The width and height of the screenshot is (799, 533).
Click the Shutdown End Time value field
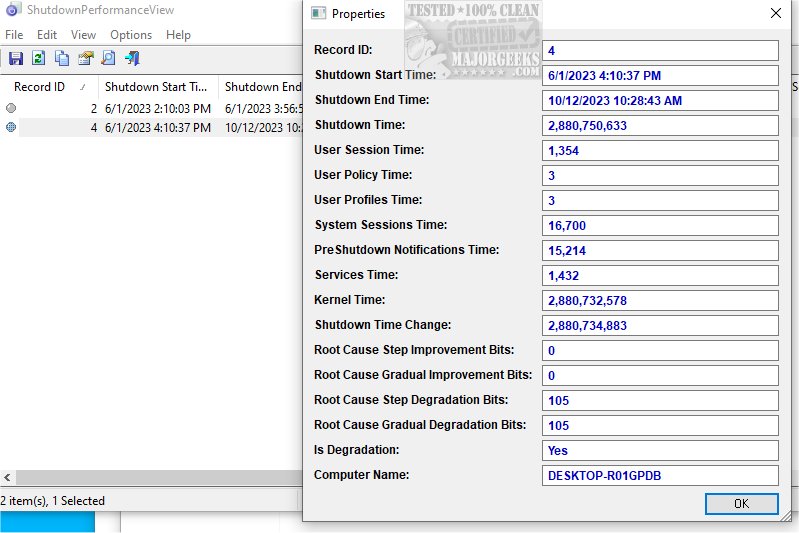click(x=660, y=100)
